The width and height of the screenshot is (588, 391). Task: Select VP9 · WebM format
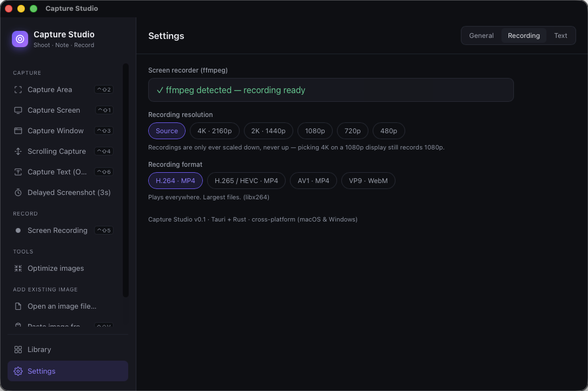point(368,181)
